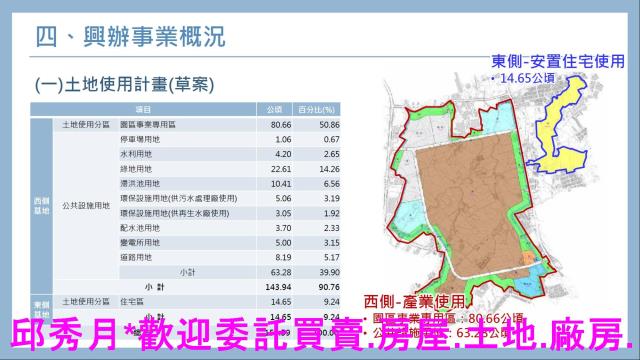Click the table header 百分比(%)
The width and height of the screenshot is (640, 360).
click(316, 109)
